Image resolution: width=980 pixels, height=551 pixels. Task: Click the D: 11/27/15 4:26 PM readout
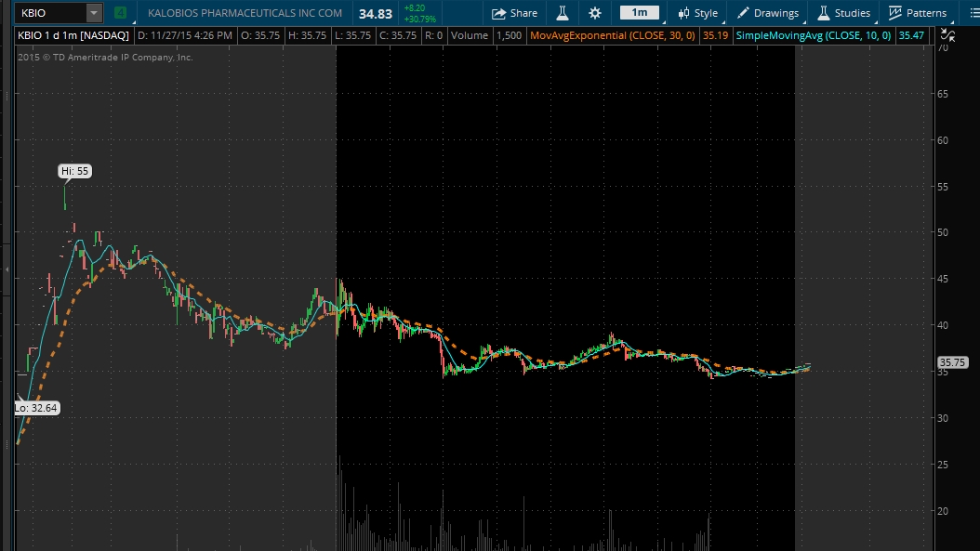(x=184, y=35)
